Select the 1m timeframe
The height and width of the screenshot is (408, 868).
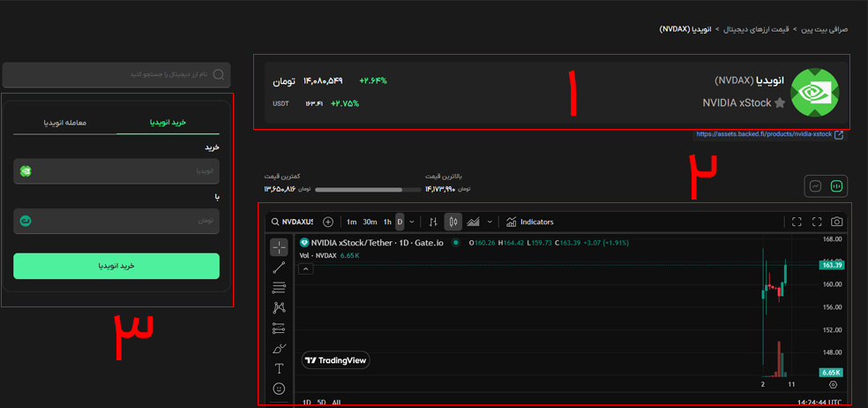point(351,222)
